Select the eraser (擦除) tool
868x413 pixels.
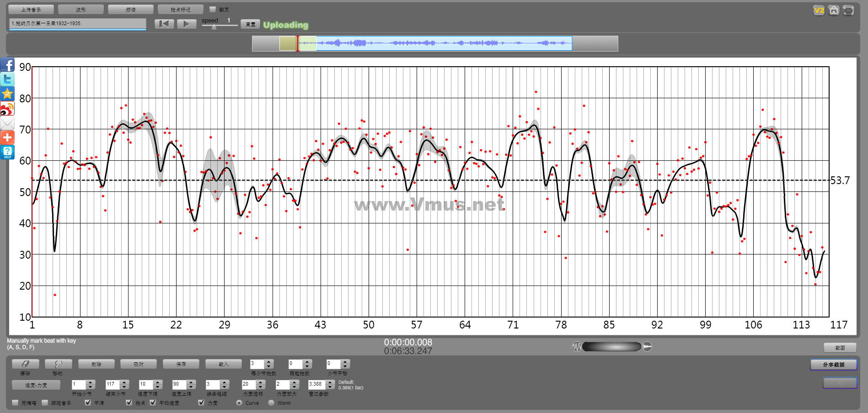click(25, 364)
